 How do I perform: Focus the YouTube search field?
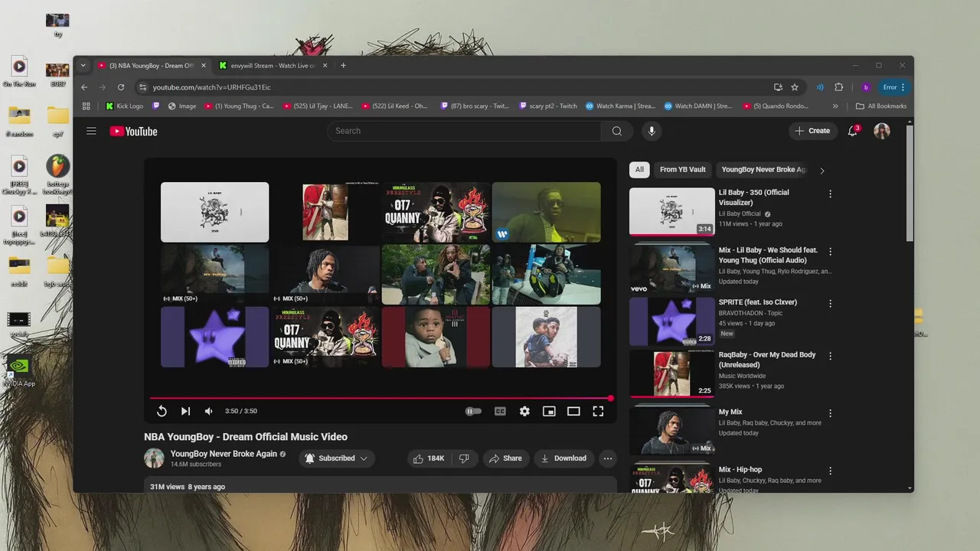click(x=464, y=131)
